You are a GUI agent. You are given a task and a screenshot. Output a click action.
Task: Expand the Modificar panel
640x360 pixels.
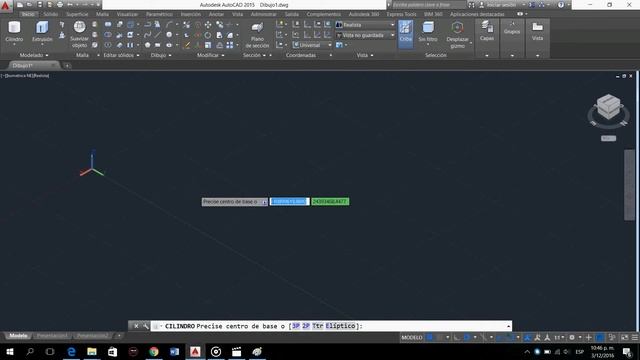(211, 55)
